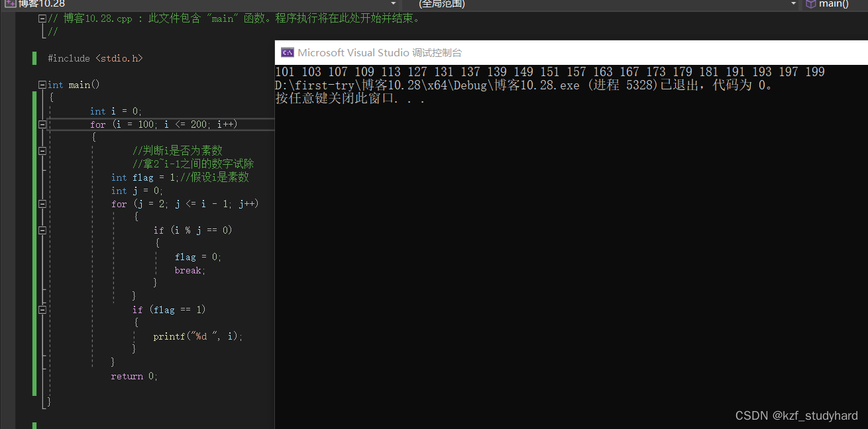Click the project icon beside 博客10.28

11,3
